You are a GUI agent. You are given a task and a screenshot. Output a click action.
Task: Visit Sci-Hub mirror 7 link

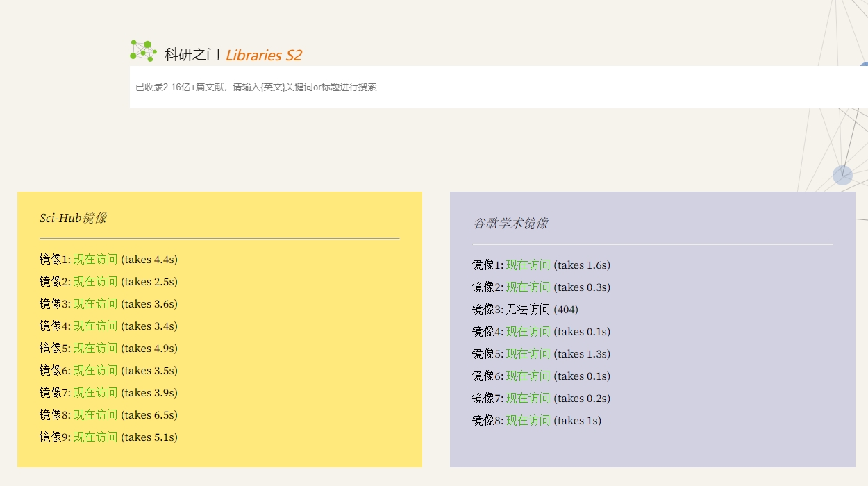click(96, 393)
